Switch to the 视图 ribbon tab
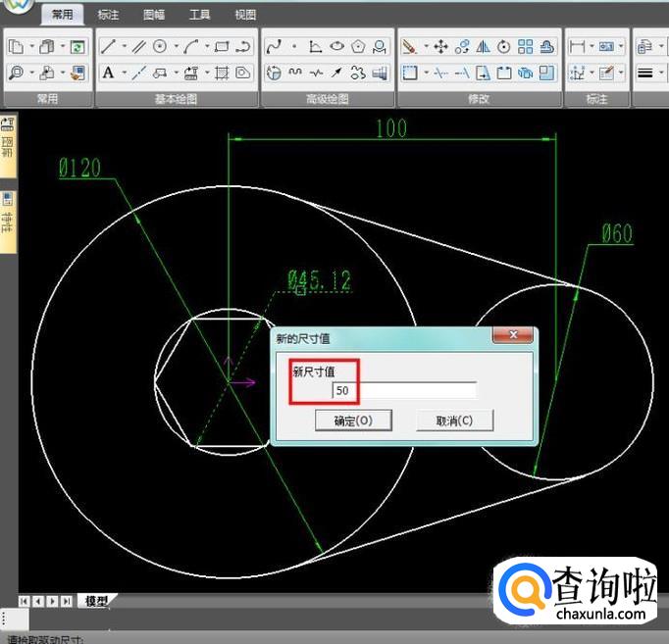 pyautogui.click(x=245, y=15)
